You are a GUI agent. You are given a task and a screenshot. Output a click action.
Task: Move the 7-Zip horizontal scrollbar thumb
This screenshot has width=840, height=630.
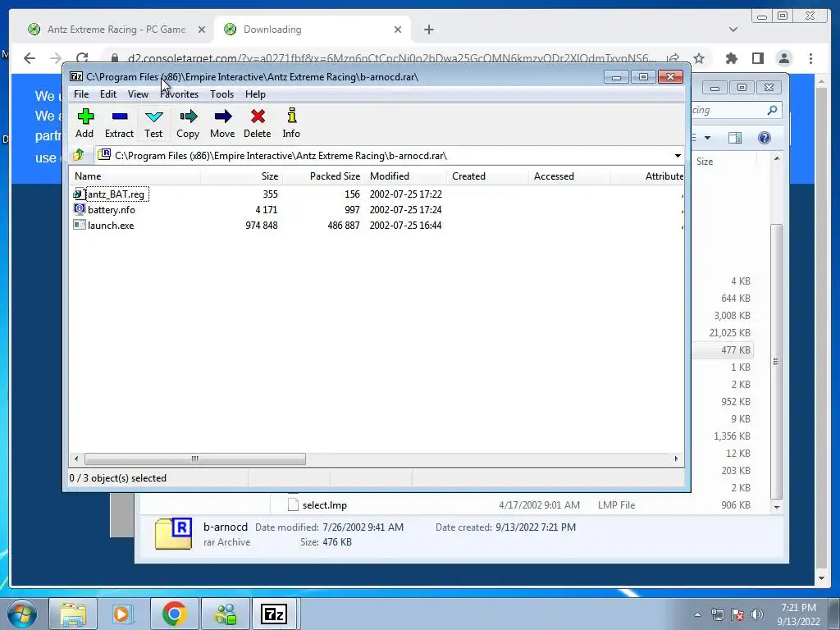pyautogui.click(x=195, y=459)
